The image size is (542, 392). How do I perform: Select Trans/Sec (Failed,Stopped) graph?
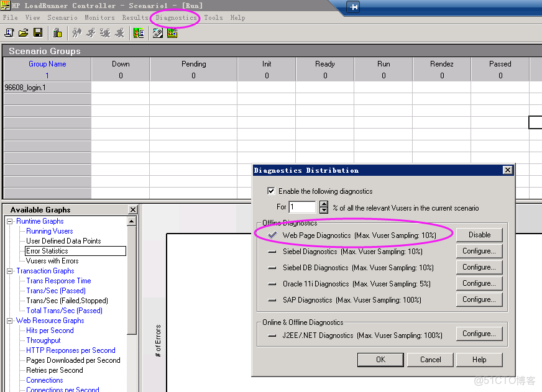[67, 301]
